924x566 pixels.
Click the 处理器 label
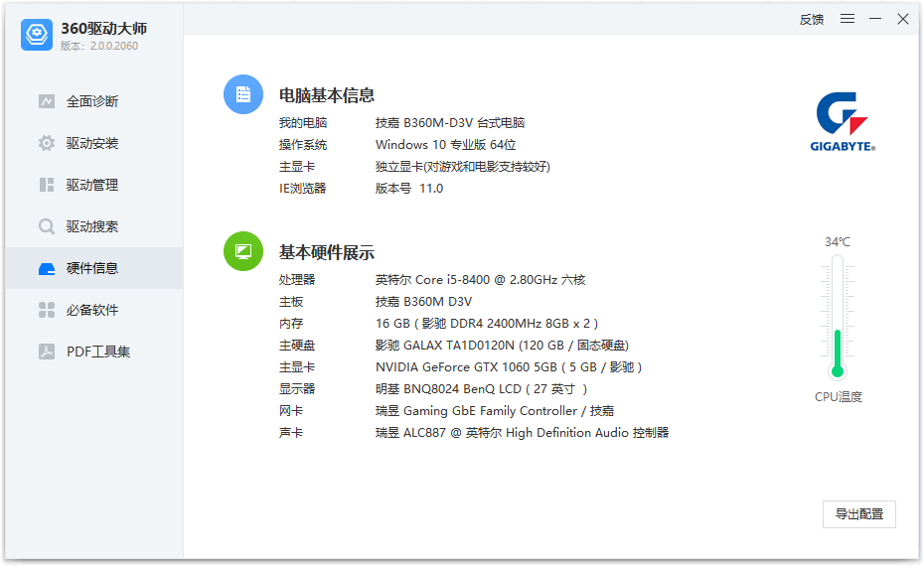click(x=297, y=280)
